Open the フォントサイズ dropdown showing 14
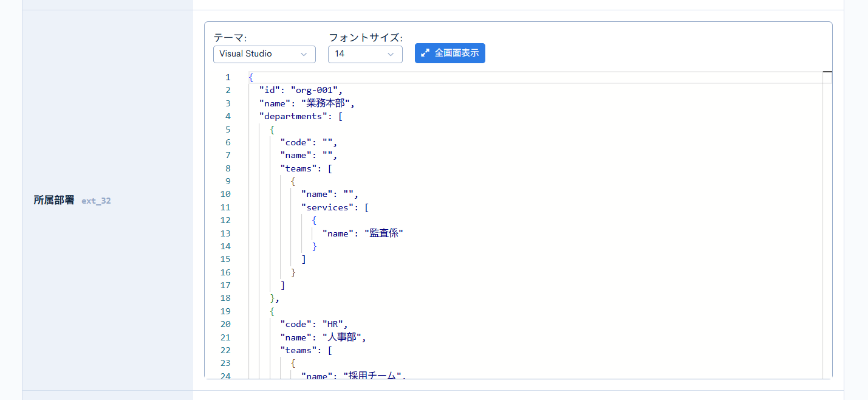The width and height of the screenshot is (868, 400). click(364, 54)
